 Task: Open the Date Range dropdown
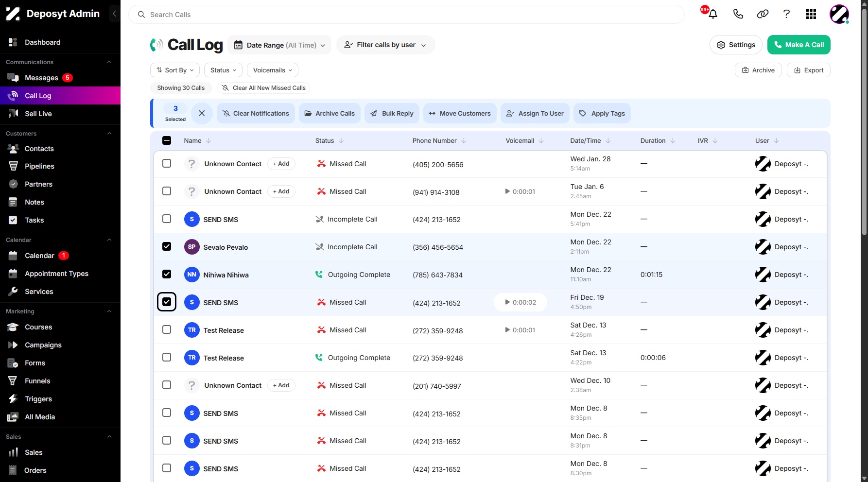click(x=279, y=45)
